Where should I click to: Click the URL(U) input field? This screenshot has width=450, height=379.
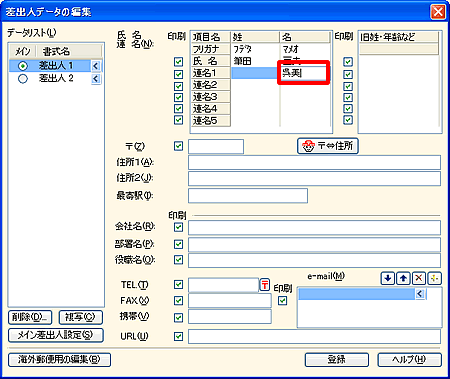tap(314, 337)
